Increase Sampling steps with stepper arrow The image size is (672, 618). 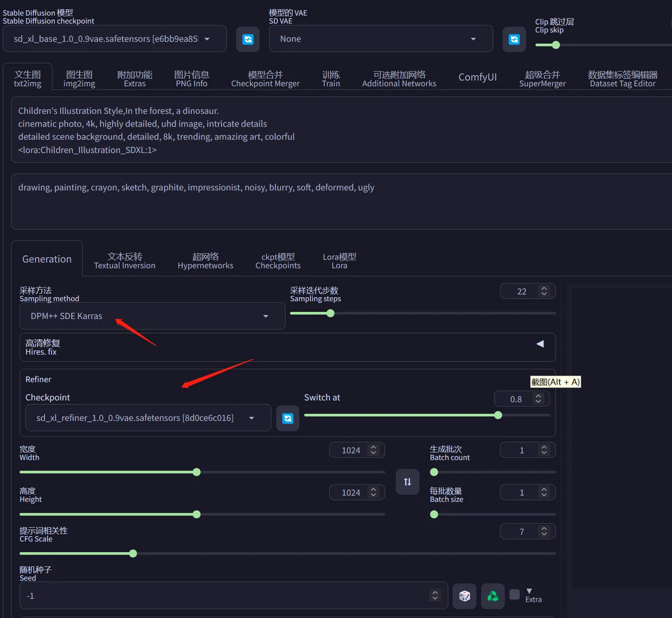point(544,289)
